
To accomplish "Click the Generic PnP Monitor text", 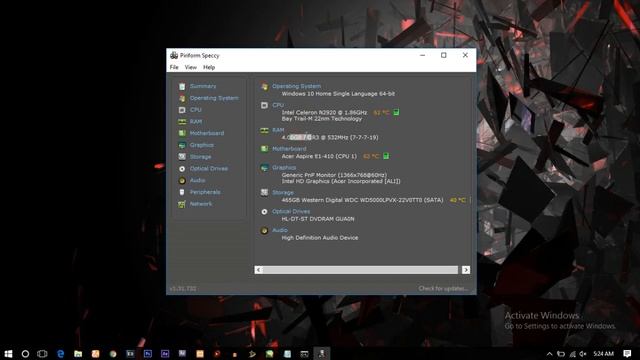I will (334, 175).
